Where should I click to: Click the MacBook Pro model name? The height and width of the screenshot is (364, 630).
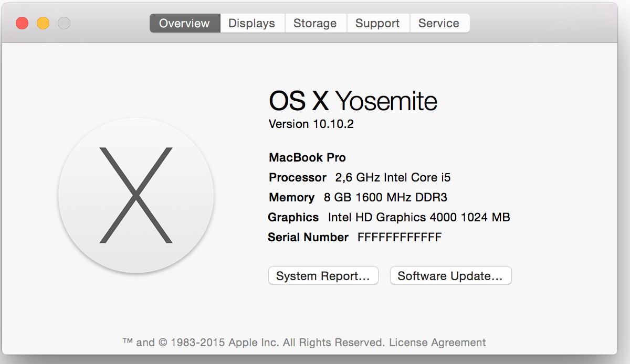coord(307,157)
